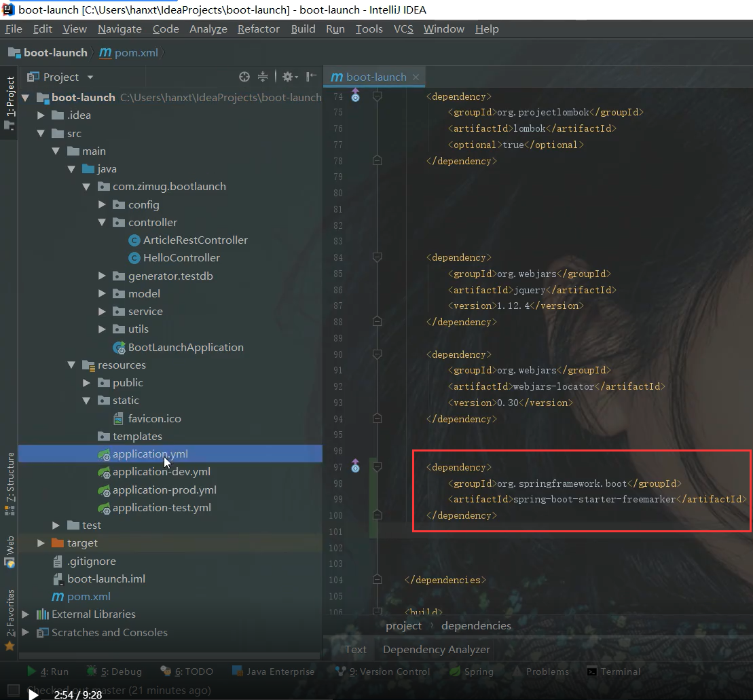
Task: Close the boot-launch editor tab
Action: [416, 77]
